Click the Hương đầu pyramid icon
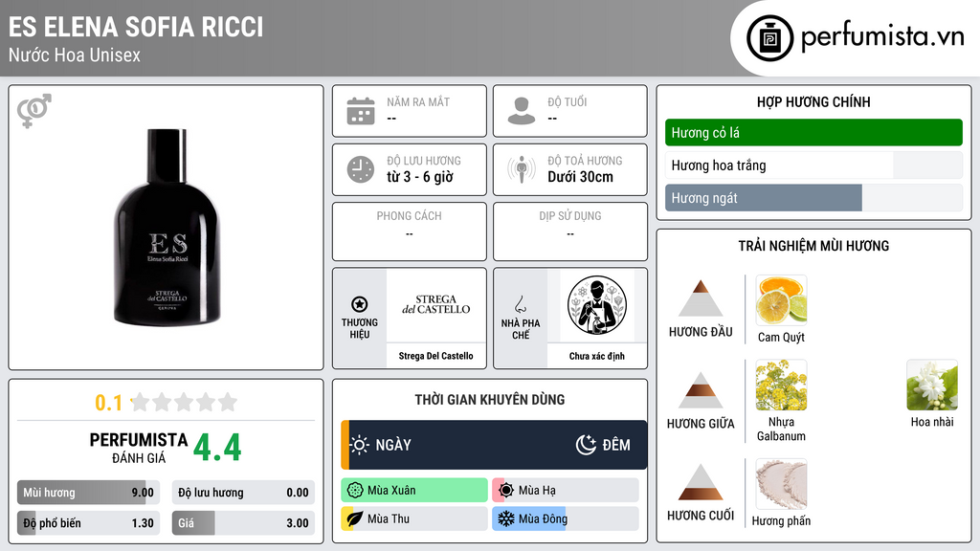Screen dimensions: 980x551 (701, 298)
